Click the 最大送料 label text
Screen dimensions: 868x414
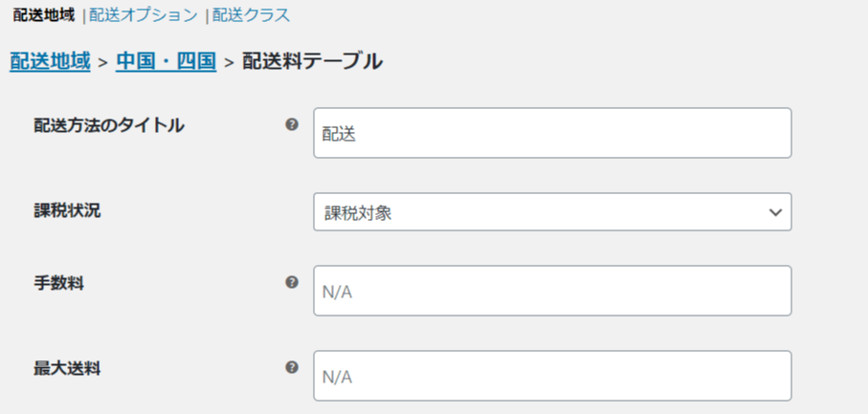[x=68, y=369]
